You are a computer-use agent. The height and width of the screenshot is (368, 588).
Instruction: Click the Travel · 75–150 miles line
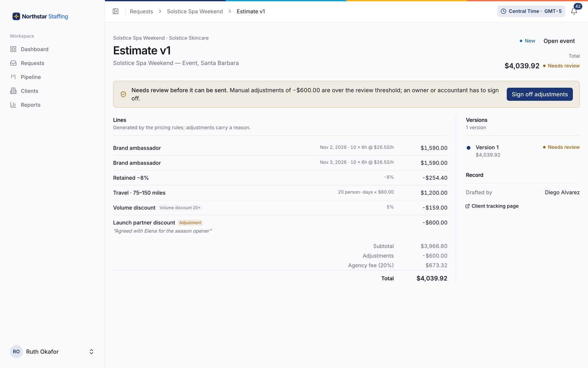click(280, 193)
